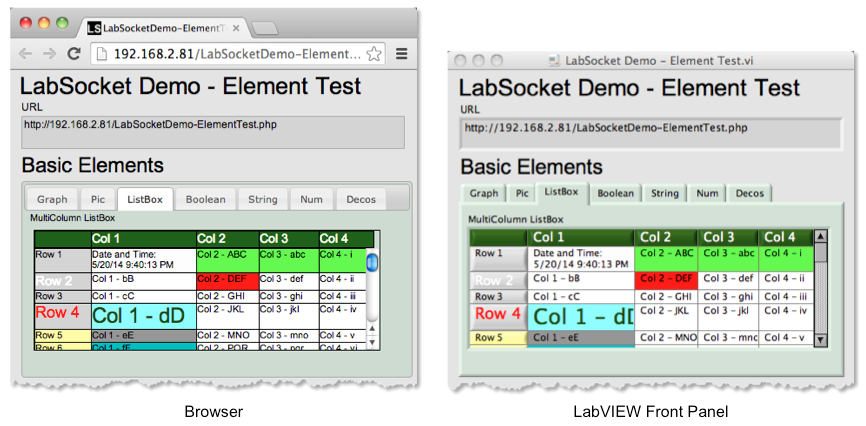The image size is (866, 426).
Task: Click the URL field in the LabVIEW panel
Action: pyautogui.click(x=651, y=134)
